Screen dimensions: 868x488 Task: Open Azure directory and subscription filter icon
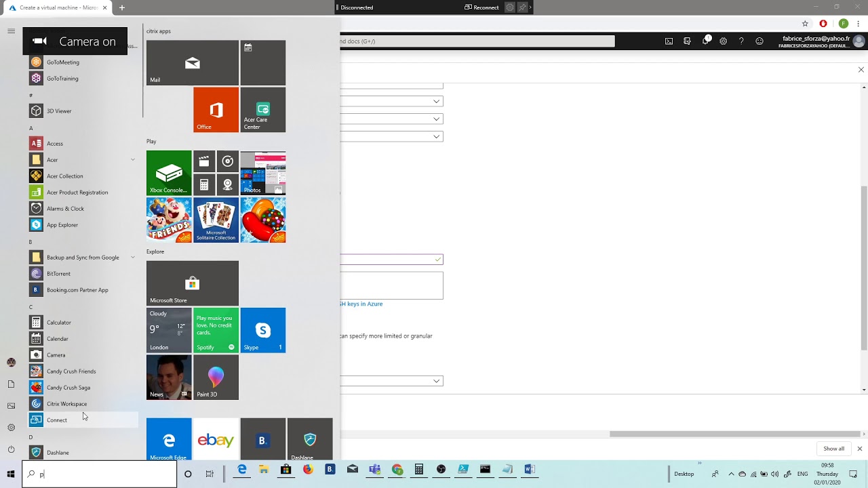(687, 41)
